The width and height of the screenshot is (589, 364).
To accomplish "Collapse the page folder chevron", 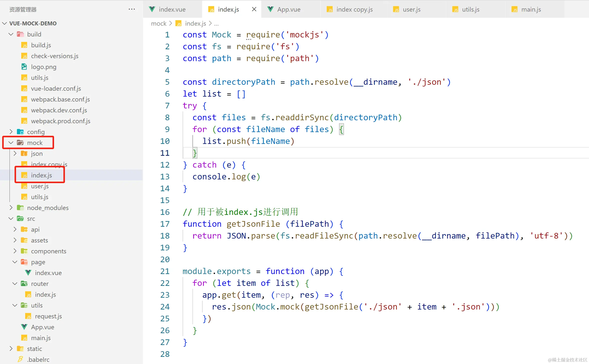I will coord(15,262).
